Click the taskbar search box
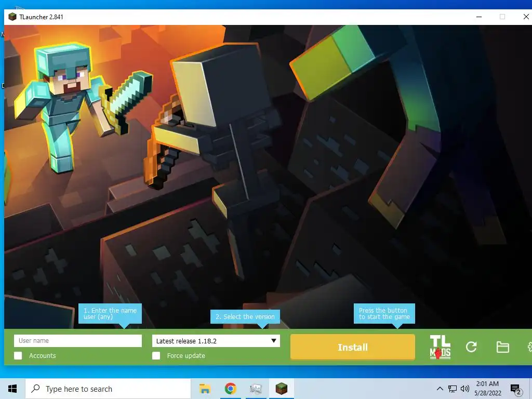The image size is (532, 399). pos(108,389)
